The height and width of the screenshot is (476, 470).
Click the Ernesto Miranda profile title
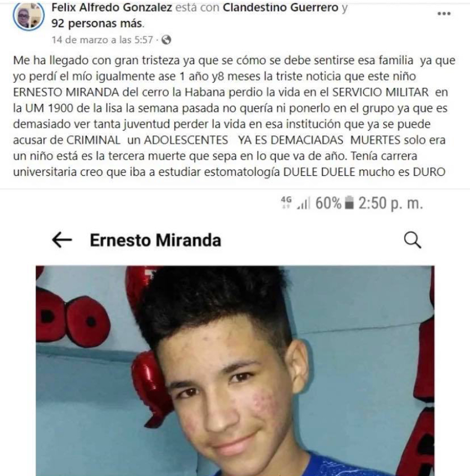click(155, 240)
